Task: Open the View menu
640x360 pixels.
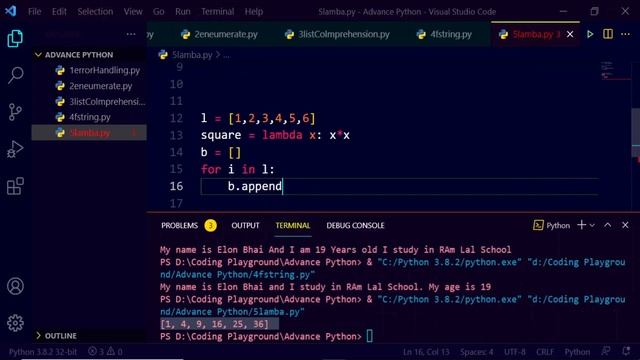Action: 133,11
